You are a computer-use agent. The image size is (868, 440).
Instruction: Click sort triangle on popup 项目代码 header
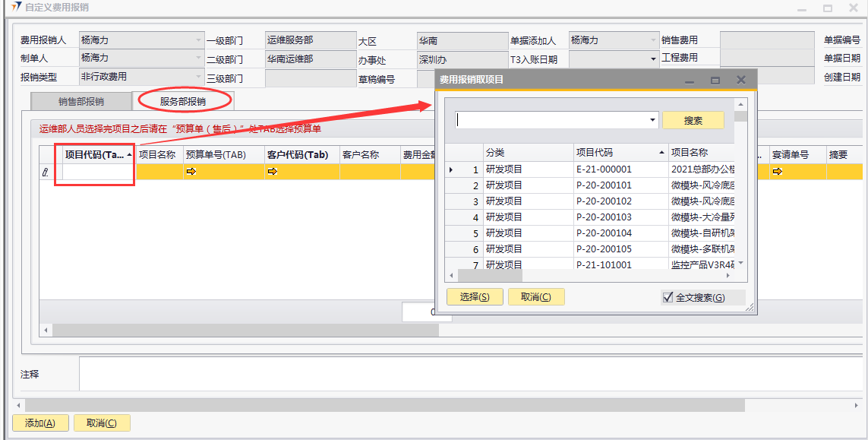[661, 153]
